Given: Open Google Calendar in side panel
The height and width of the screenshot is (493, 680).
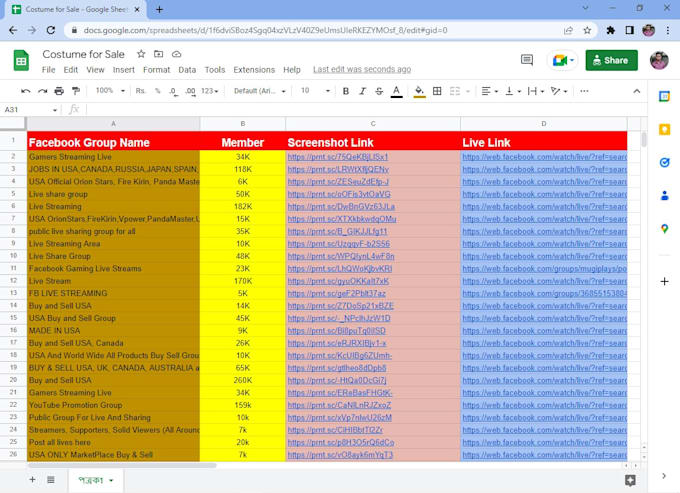Looking at the screenshot, I should tap(664, 96).
